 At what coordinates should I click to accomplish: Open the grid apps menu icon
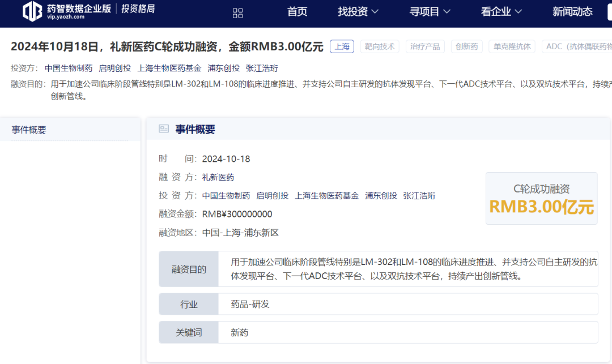(238, 13)
